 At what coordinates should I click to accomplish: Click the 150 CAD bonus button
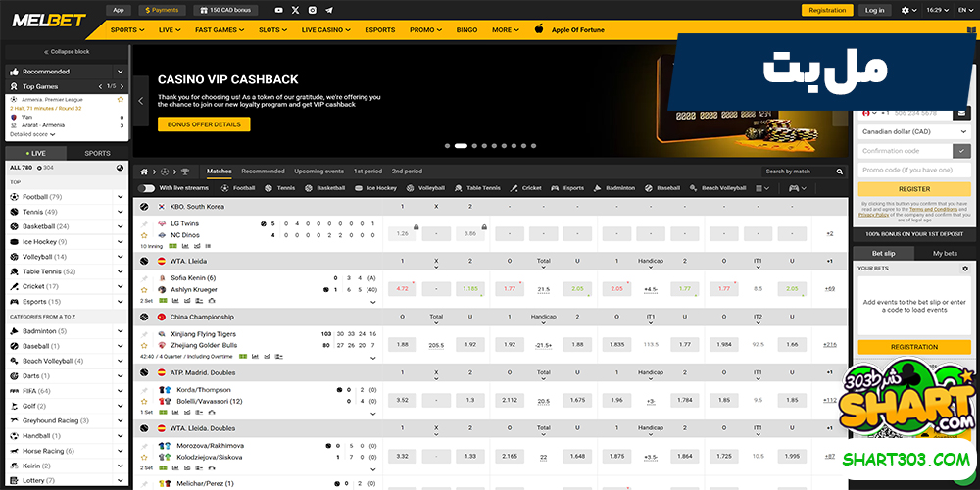[x=223, y=10]
